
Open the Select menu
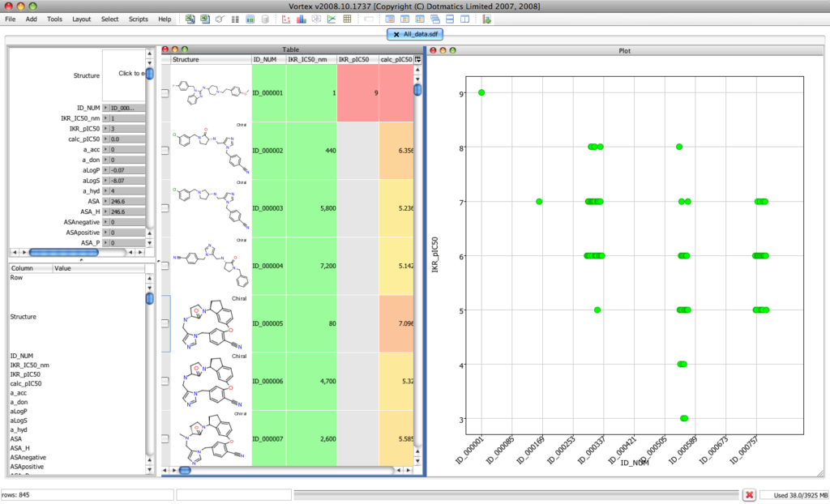pos(109,19)
